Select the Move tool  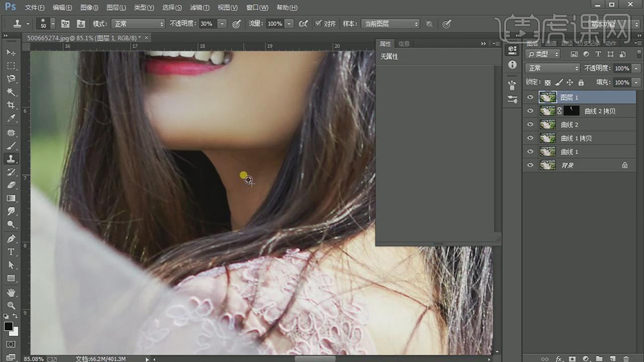point(11,53)
